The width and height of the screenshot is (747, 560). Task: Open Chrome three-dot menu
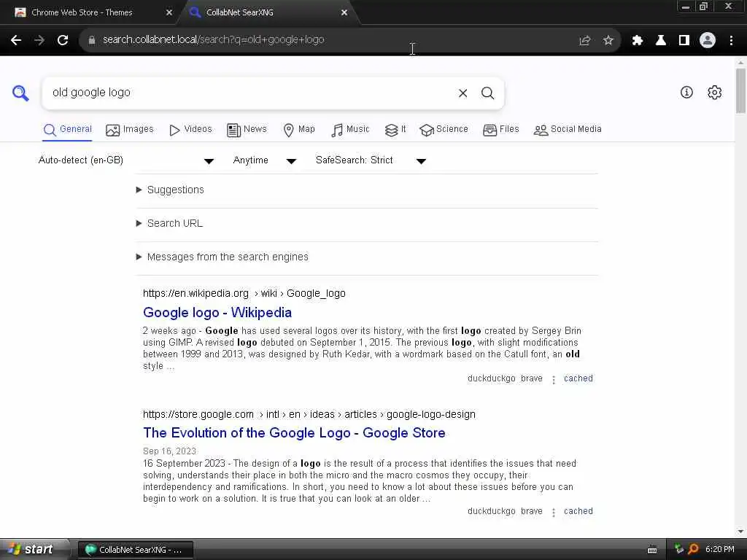coord(731,41)
